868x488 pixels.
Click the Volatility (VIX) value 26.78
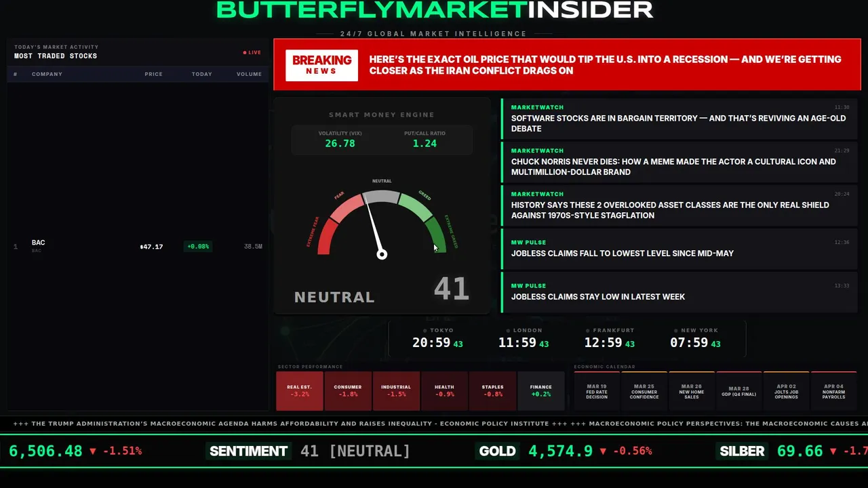[340, 144]
